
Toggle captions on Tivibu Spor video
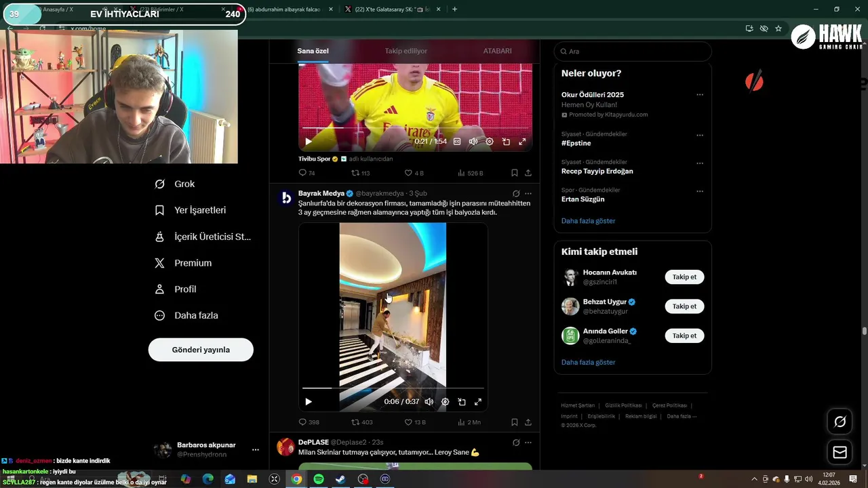(457, 142)
